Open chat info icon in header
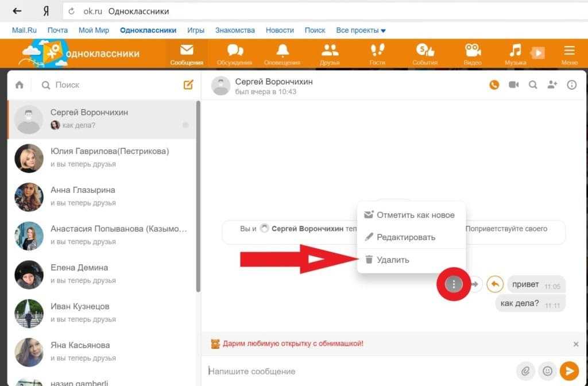The width and height of the screenshot is (588, 386). 571,85
